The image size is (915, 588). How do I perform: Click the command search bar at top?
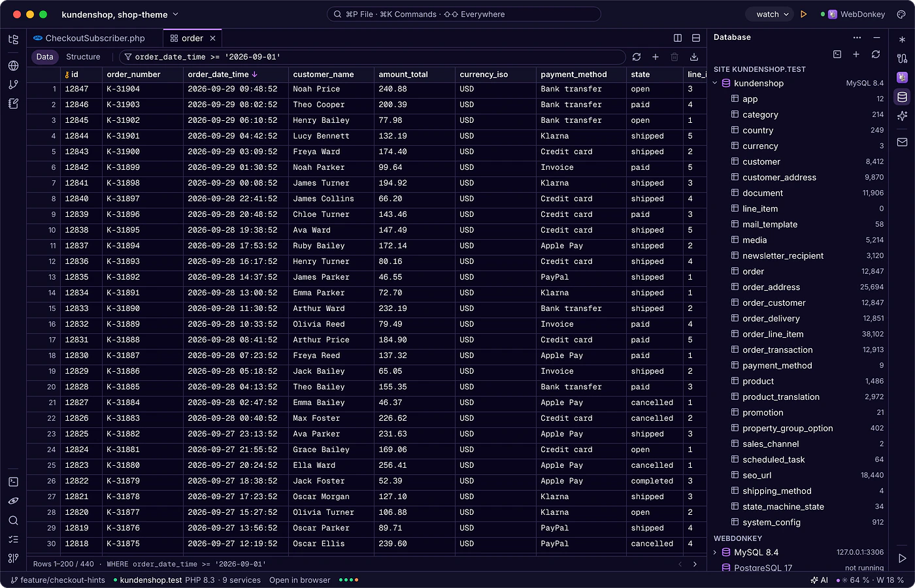coord(463,14)
